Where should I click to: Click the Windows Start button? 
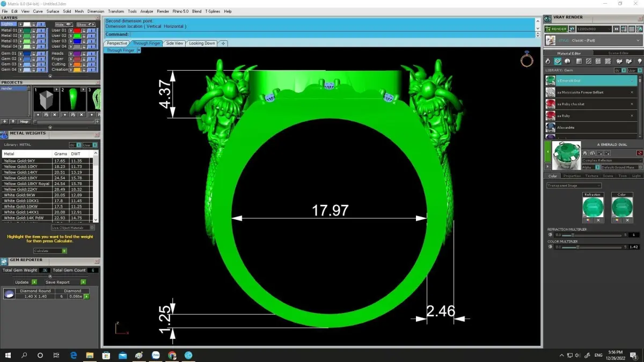point(8,355)
